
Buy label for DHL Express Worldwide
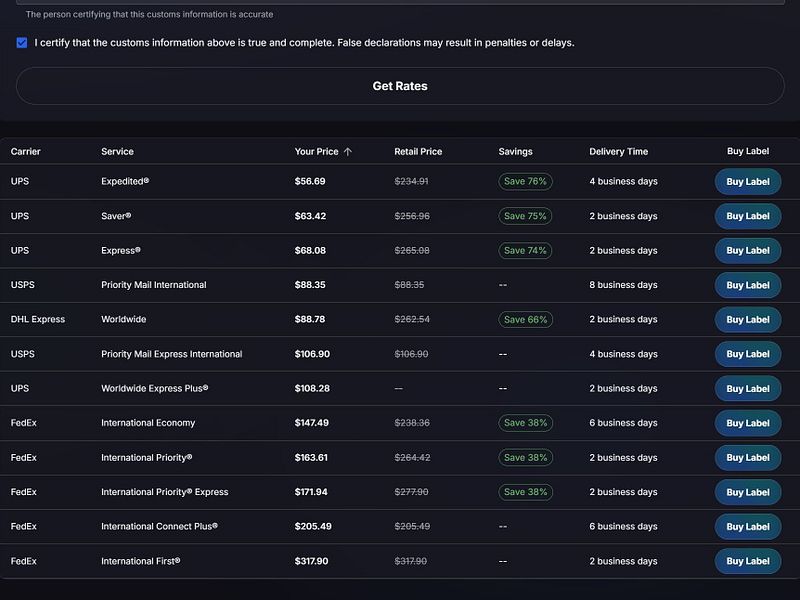click(748, 319)
